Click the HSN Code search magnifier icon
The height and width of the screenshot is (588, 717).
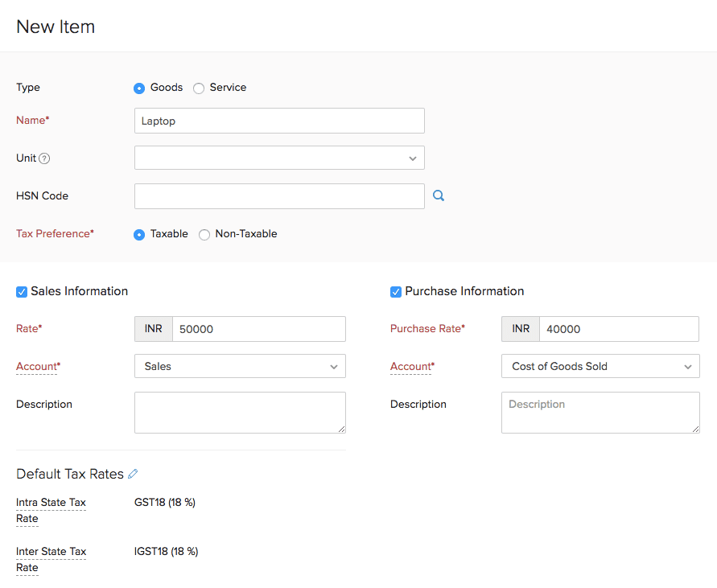pos(439,195)
